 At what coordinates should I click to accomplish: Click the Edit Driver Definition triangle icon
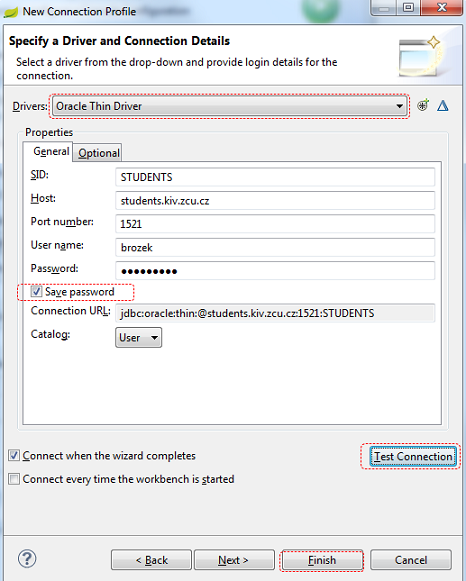pos(443,106)
